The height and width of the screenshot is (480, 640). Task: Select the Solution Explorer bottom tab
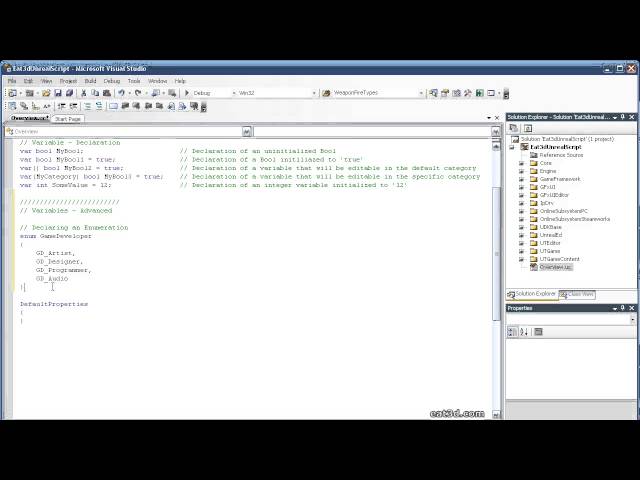(x=532, y=294)
